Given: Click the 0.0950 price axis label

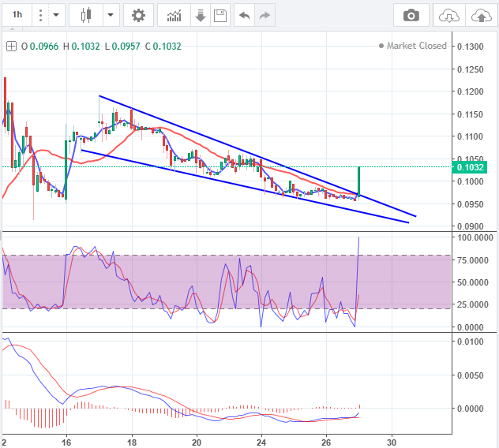Looking at the screenshot, I should tap(470, 204).
